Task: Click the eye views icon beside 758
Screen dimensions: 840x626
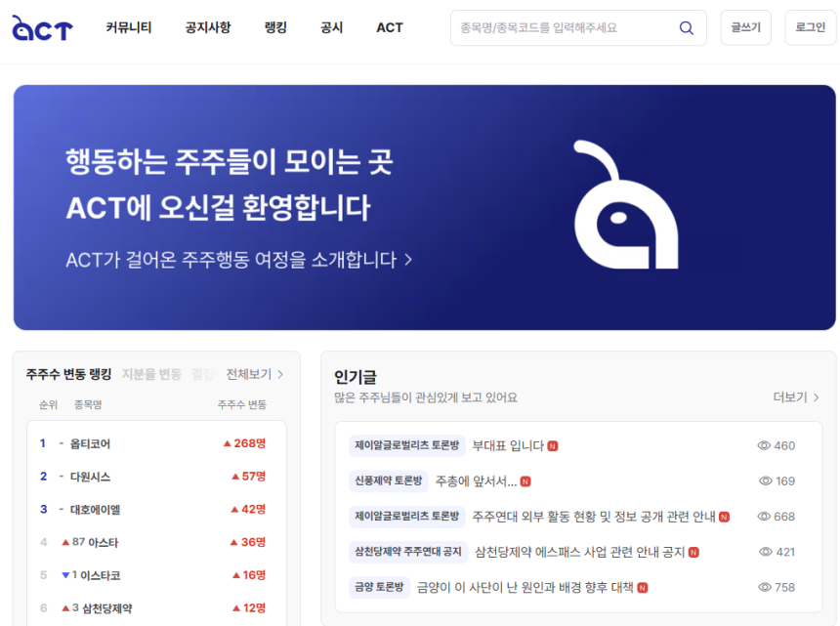Action: [x=765, y=588]
